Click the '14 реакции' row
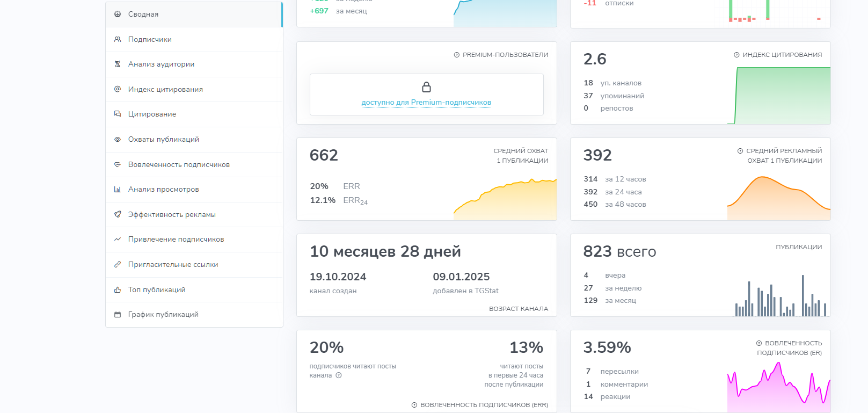 [x=607, y=397]
